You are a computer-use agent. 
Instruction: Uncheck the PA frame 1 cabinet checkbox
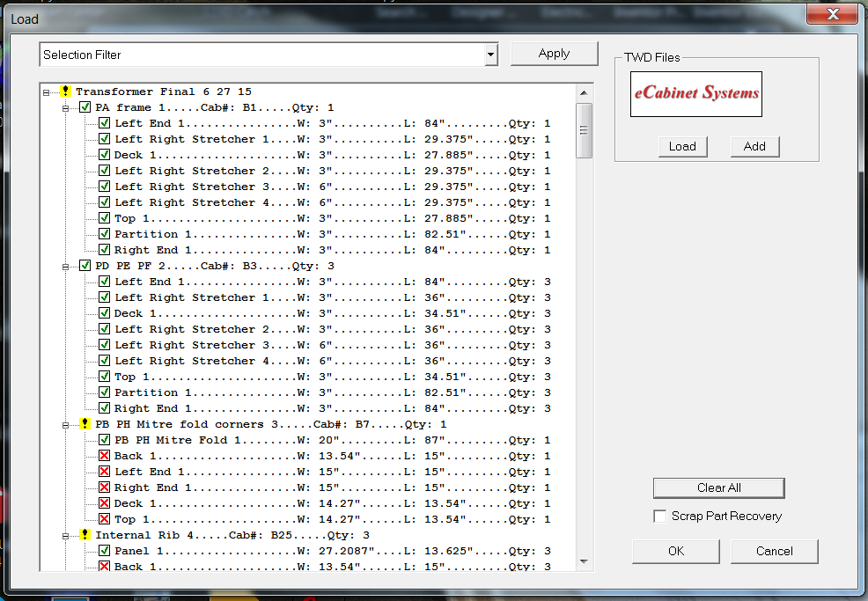85,107
